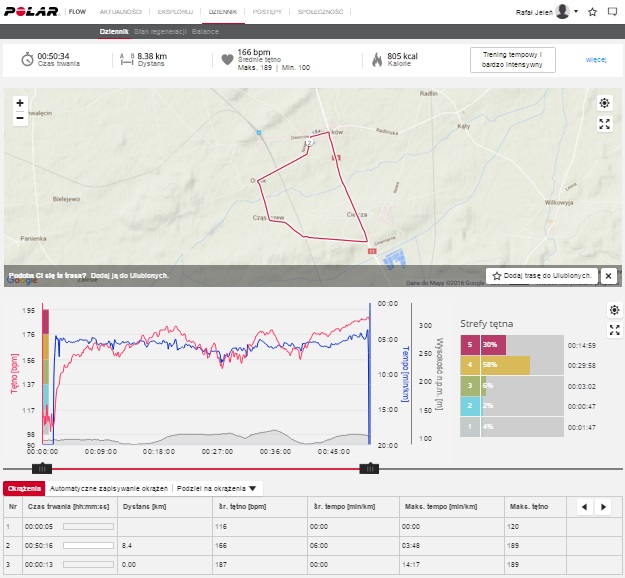The height and width of the screenshot is (578, 625).
Task: Click the favorites star icon in header
Action: (x=593, y=12)
